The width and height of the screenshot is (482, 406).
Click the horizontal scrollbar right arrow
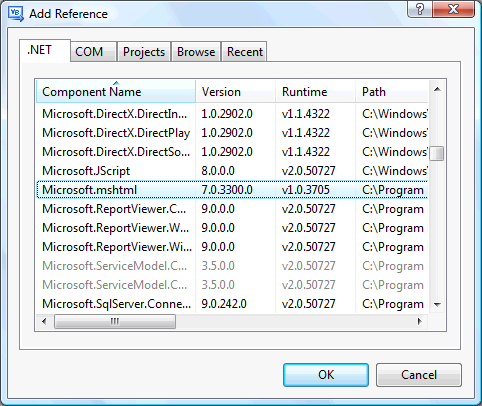419,321
